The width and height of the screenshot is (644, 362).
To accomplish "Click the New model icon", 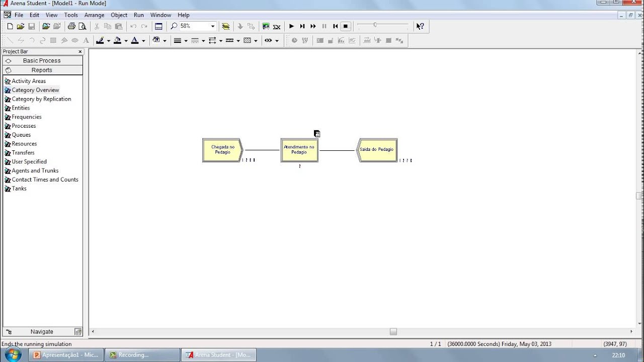I will pos(10,26).
